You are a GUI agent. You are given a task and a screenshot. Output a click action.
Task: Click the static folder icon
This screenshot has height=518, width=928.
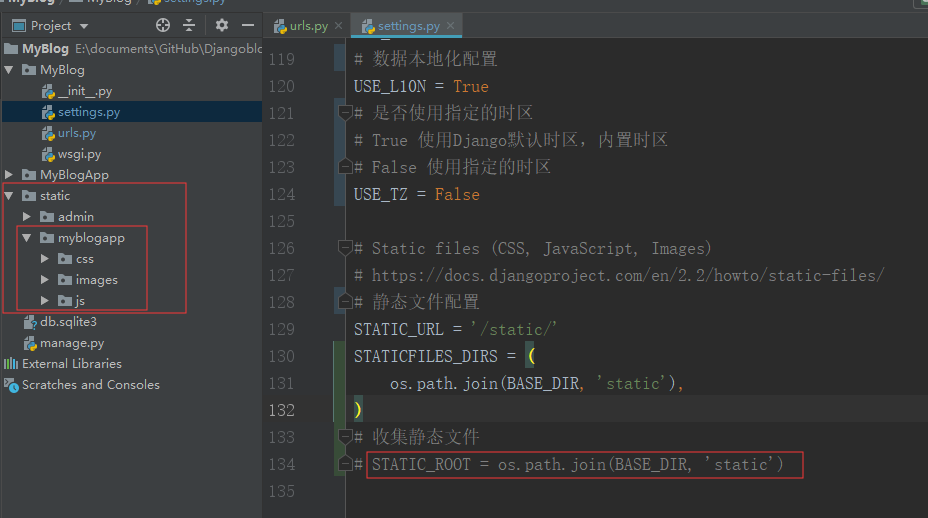[29, 195]
